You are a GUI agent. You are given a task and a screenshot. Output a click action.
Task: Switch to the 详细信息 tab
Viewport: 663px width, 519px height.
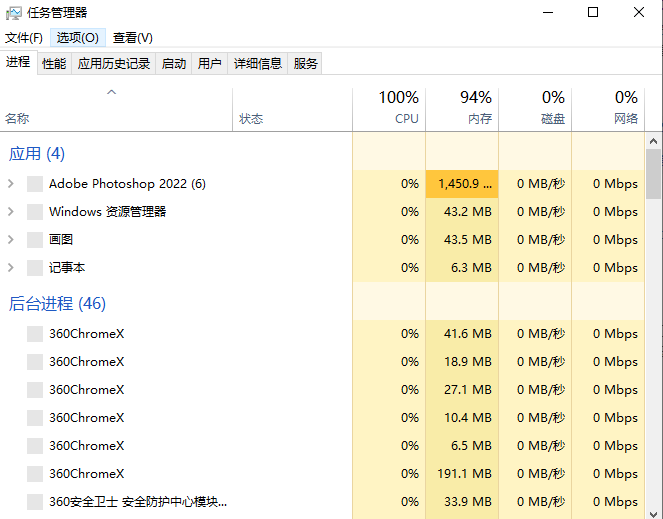[x=257, y=64]
